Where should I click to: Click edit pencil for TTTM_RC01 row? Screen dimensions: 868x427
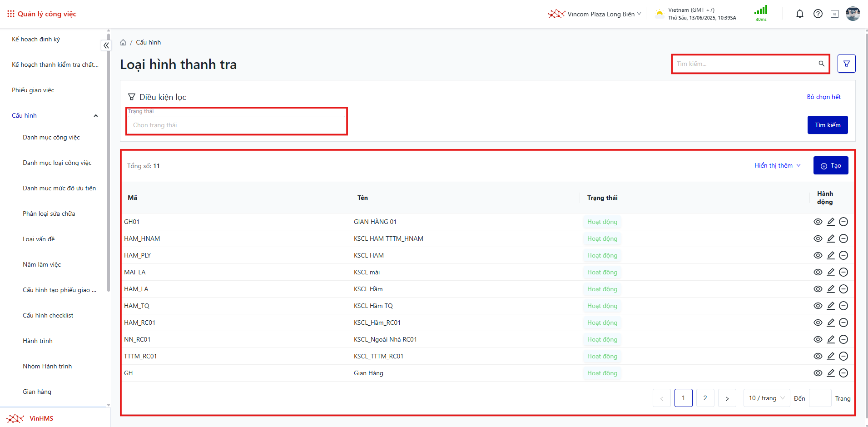[831, 356]
